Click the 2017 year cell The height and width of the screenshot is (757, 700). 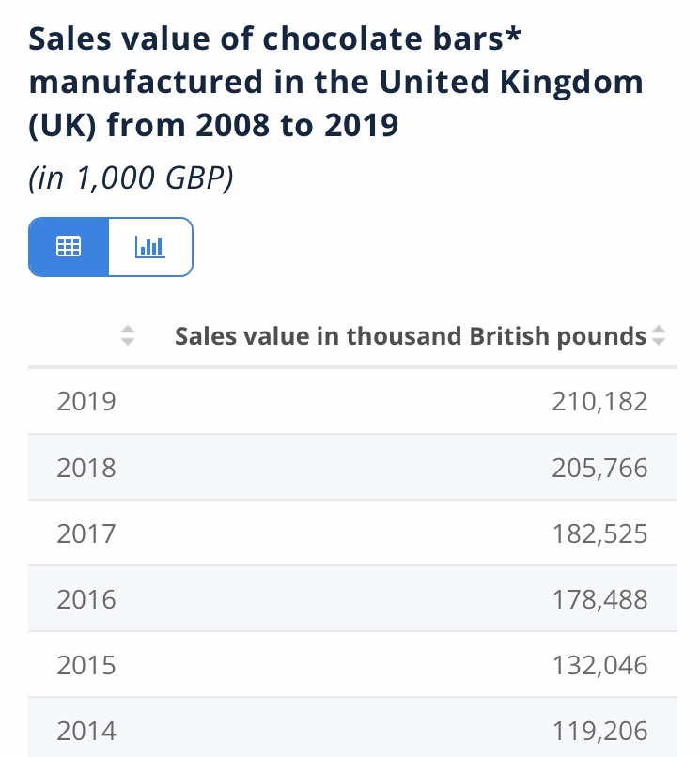pos(86,533)
